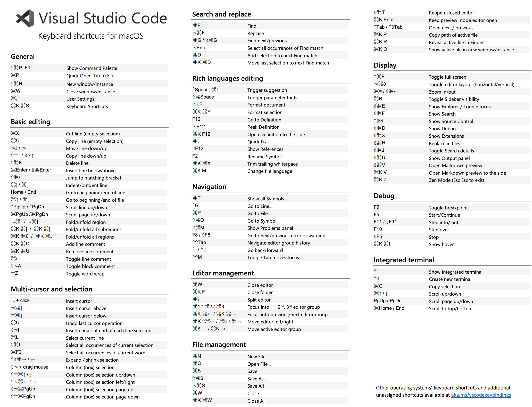Screen dimensions: 532x407
Task: Click the Navigation section heading
Action: [x=209, y=187]
